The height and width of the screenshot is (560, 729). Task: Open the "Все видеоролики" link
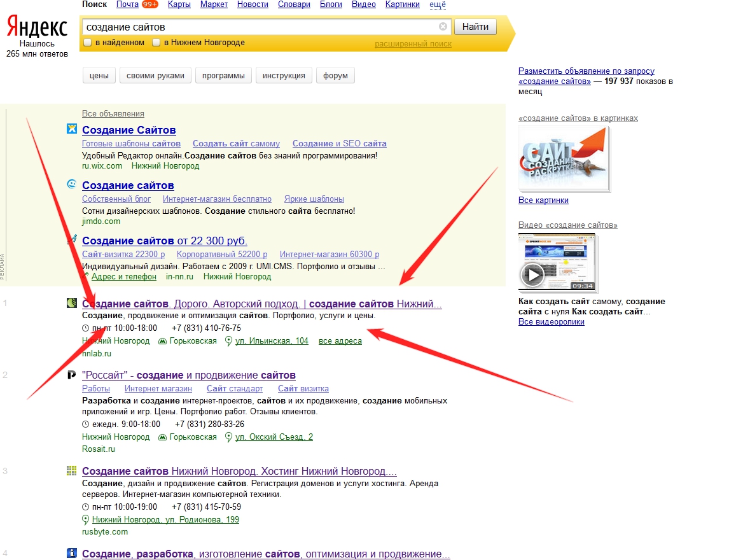tap(552, 322)
